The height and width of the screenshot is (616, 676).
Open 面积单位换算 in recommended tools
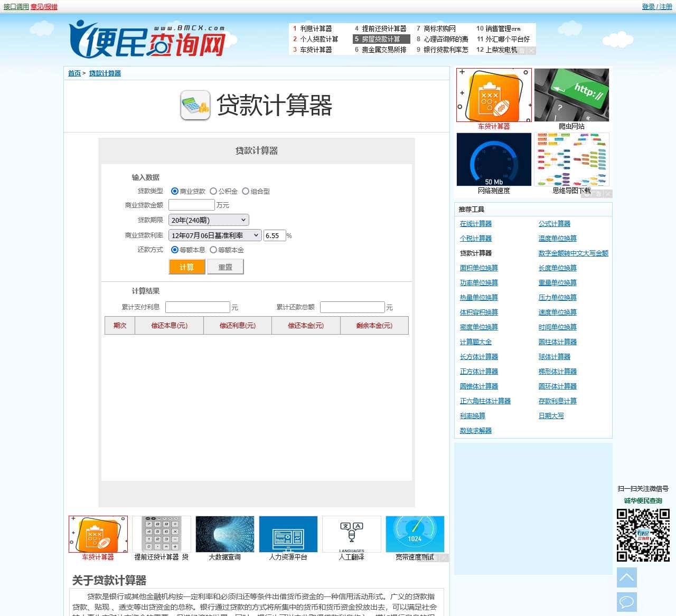pyautogui.click(x=479, y=268)
